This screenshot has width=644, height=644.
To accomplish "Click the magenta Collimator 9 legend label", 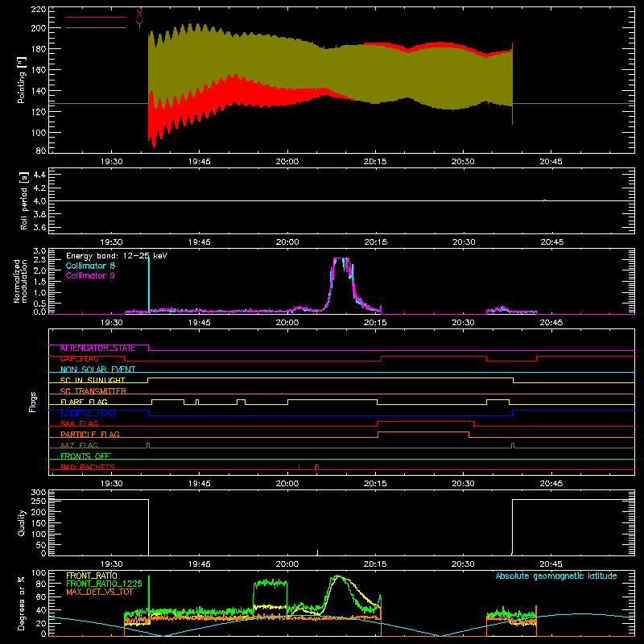I will point(90,275).
